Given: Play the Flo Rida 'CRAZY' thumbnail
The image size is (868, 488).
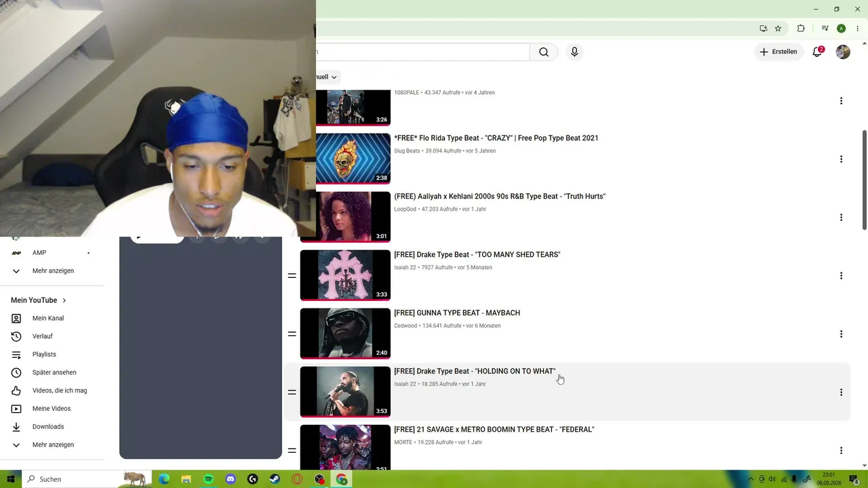Looking at the screenshot, I should tap(353, 159).
